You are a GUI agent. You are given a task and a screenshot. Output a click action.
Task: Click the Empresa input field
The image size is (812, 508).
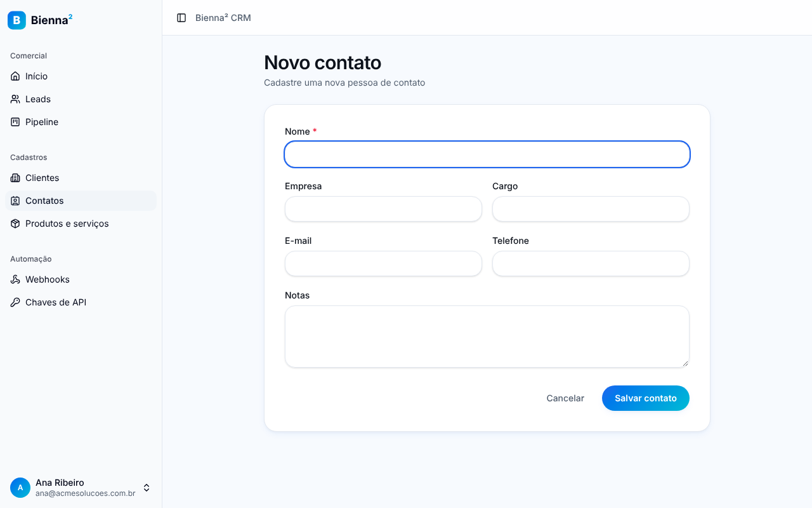click(x=383, y=209)
